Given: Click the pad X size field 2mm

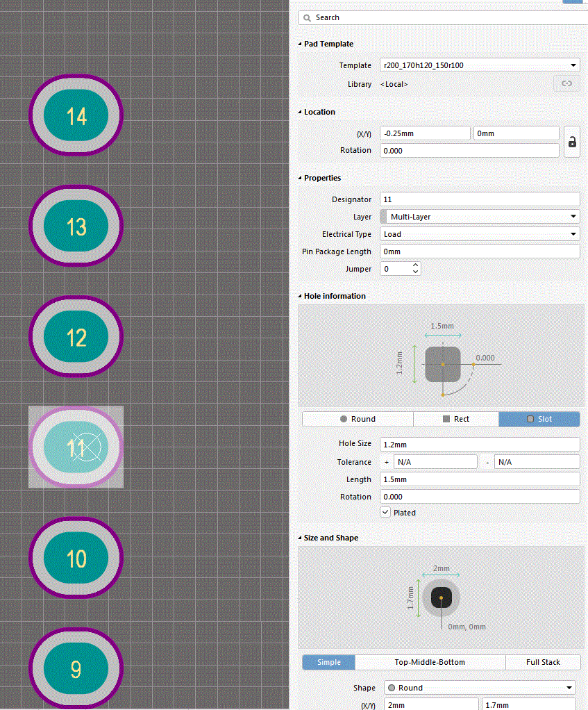Looking at the screenshot, I should (x=431, y=704).
